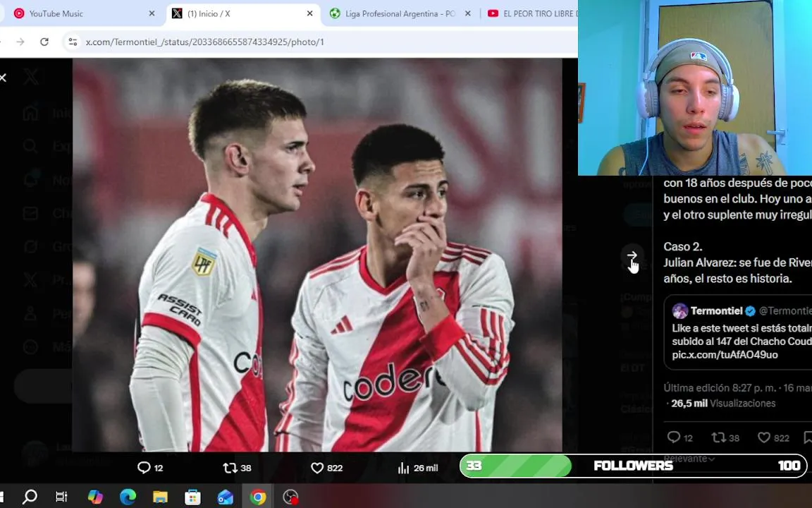Click the followers progress bar overlay

[x=634, y=466]
